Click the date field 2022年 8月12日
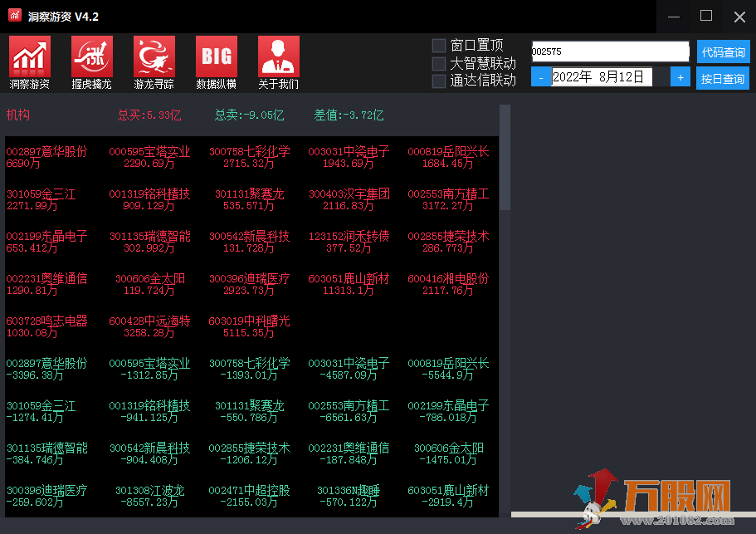The height and width of the screenshot is (534, 756). coord(602,77)
